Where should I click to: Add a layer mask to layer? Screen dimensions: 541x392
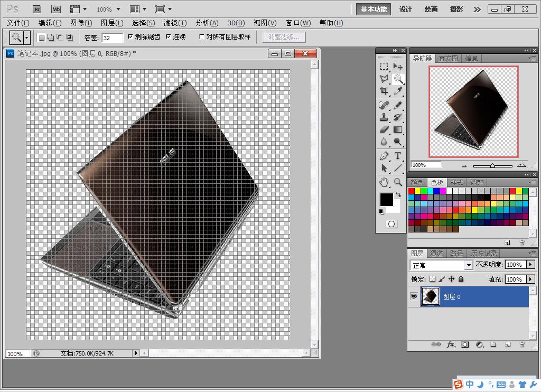click(465, 344)
